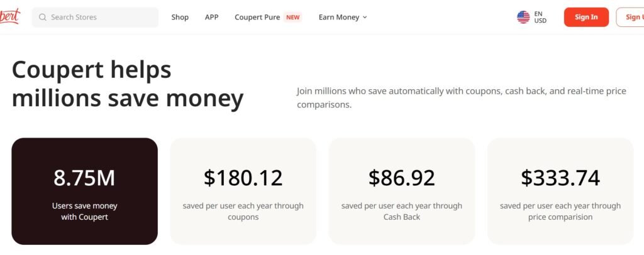This screenshot has height=255, width=644.
Task: Open the APP menu item
Action: [211, 17]
